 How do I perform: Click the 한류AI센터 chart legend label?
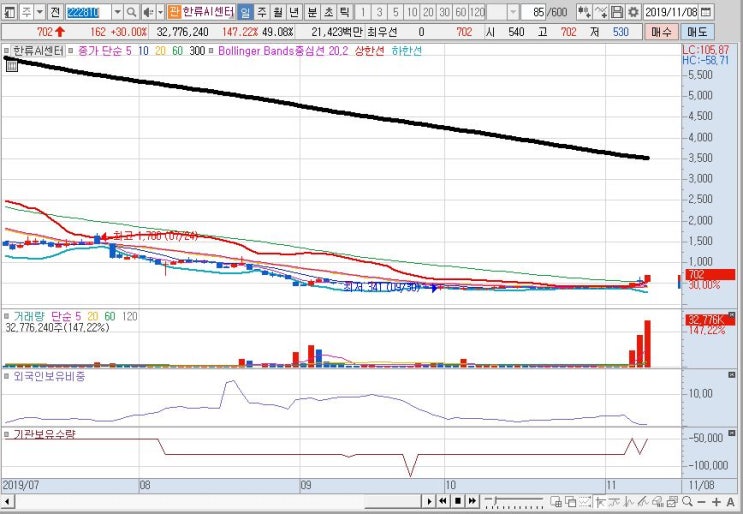click(x=38, y=51)
